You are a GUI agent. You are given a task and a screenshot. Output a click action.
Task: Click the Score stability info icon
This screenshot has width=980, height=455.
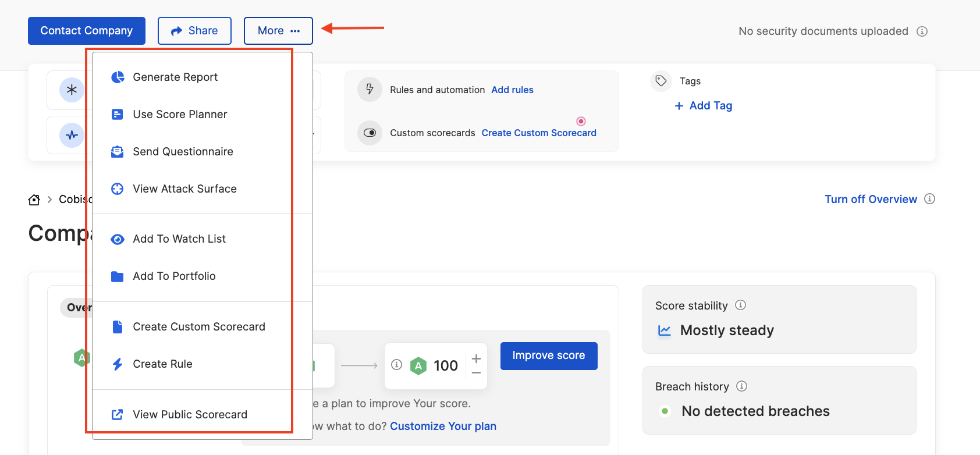pyautogui.click(x=741, y=305)
